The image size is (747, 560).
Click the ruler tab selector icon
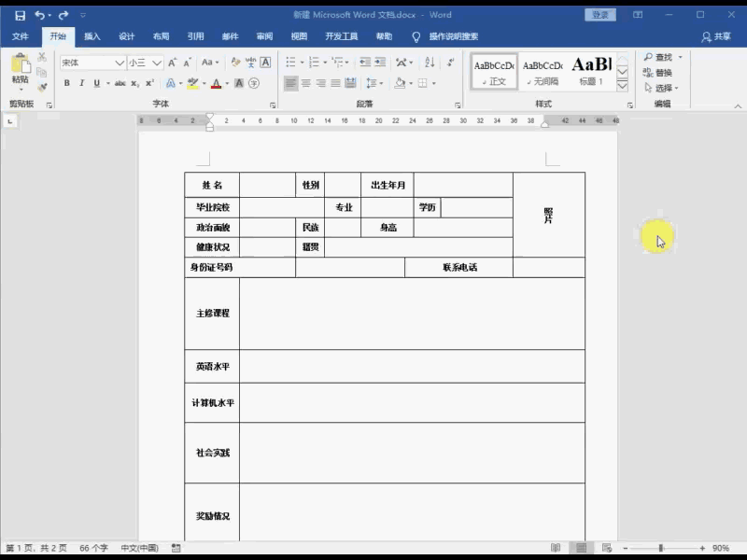tap(10, 121)
